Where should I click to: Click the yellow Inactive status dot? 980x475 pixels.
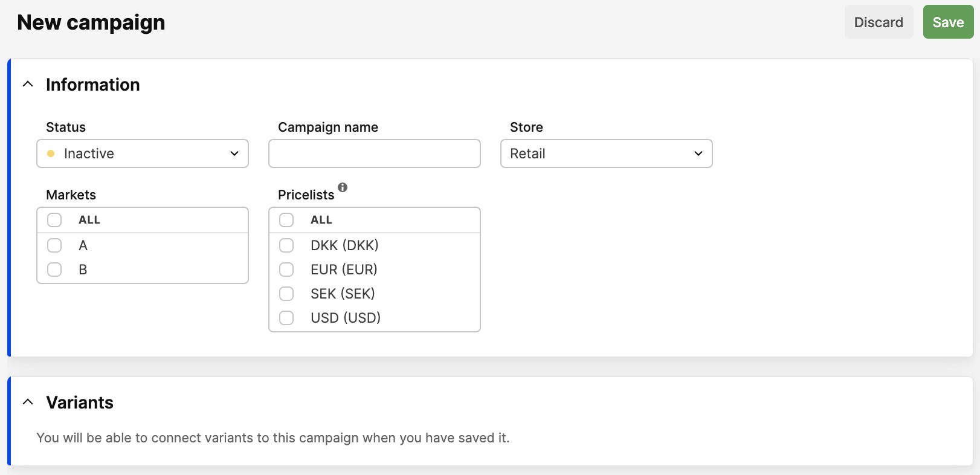(51, 153)
